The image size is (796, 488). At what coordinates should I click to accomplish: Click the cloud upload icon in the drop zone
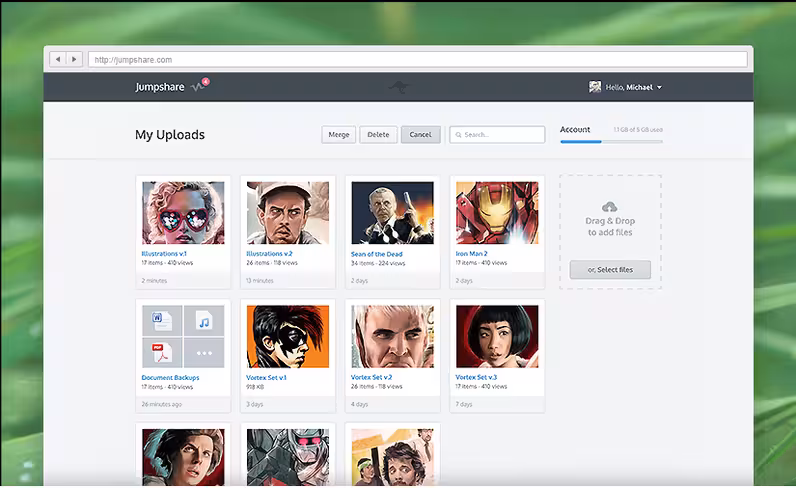click(610, 207)
